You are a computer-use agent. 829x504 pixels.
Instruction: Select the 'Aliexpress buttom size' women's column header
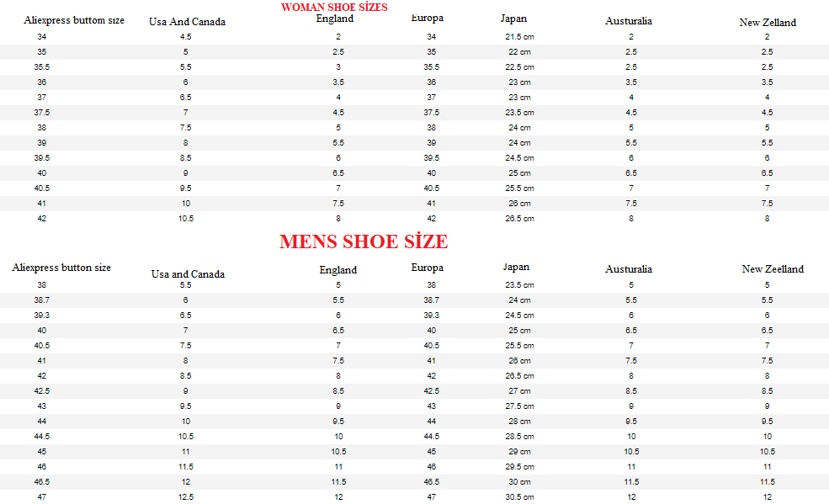74,19
